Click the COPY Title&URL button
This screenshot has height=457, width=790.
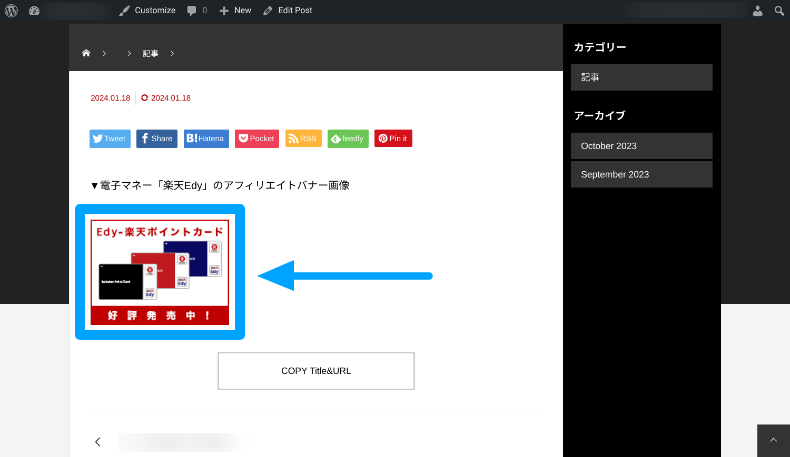pyautogui.click(x=316, y=371)
